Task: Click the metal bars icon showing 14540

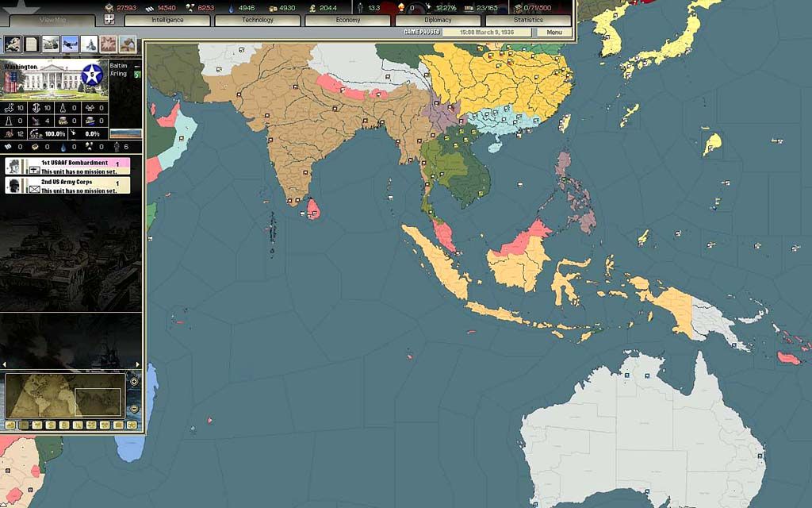Action: 149,8
